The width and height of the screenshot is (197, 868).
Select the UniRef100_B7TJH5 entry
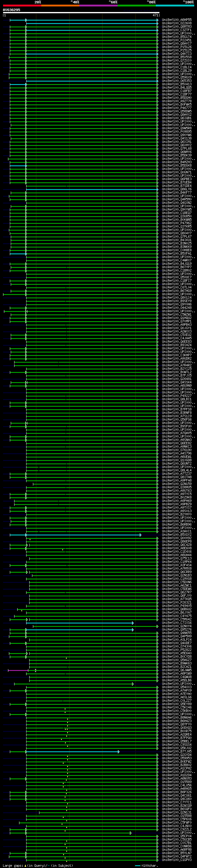click(177, 751)
